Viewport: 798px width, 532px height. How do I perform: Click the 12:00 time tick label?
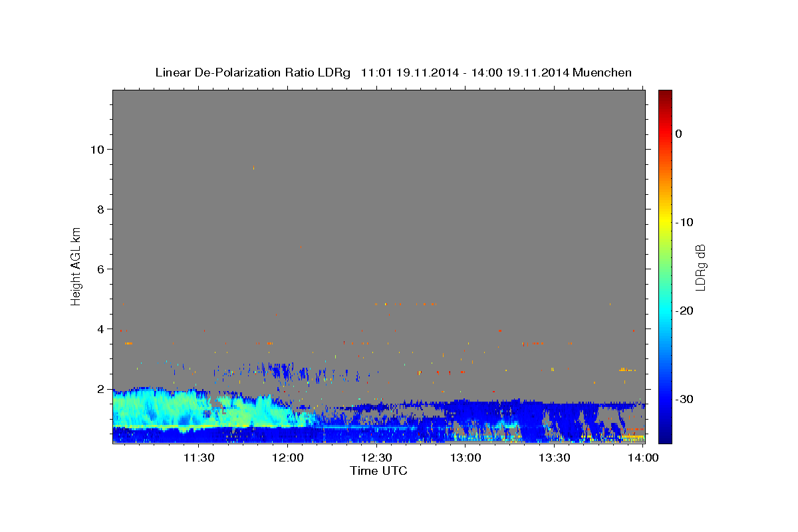point(288,458)
